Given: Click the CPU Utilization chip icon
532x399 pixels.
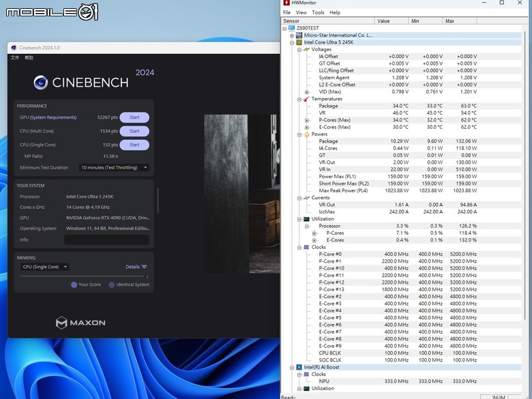Looking at the screenshot, I should click(x=306, y=219).
